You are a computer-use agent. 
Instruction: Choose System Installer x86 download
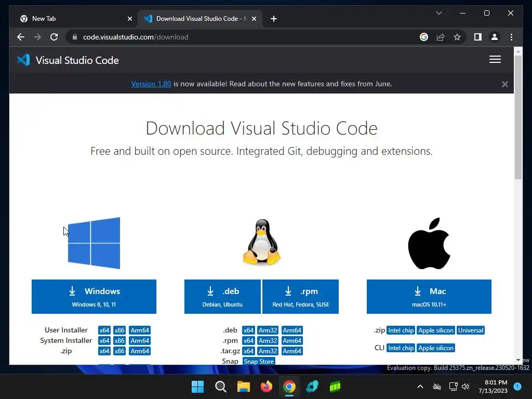119,341
